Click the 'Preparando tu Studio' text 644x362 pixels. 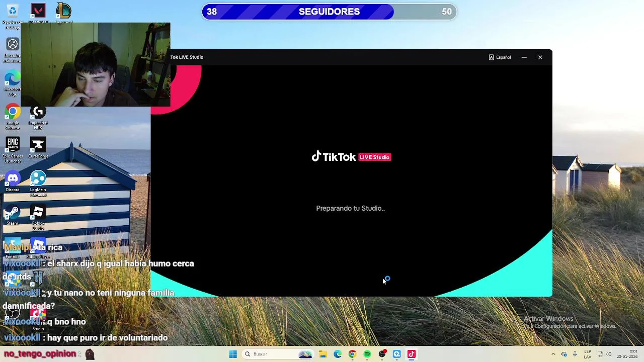click(x=350, y=208)
